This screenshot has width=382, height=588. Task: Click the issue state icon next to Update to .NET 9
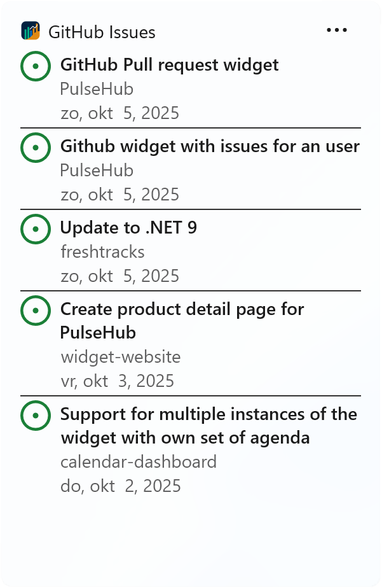pos(36,229)
